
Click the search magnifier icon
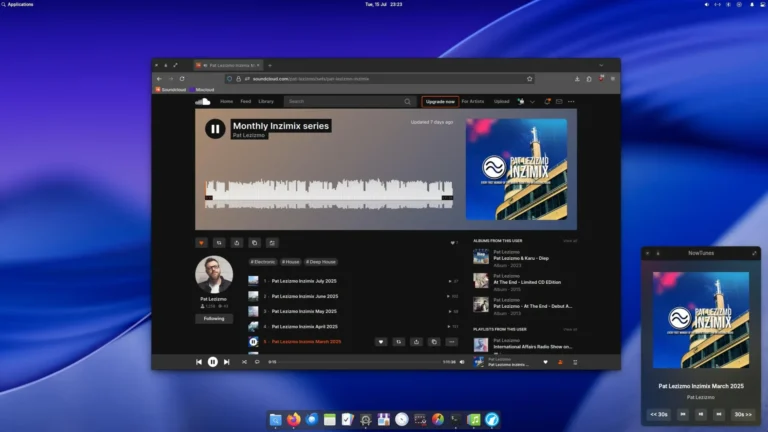click(408, 101)
